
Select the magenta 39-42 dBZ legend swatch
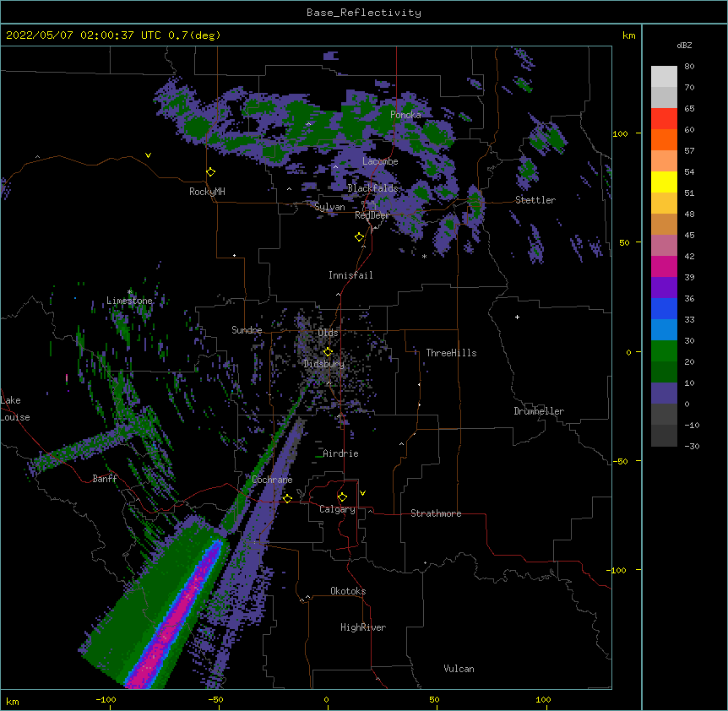coord(664,267)
